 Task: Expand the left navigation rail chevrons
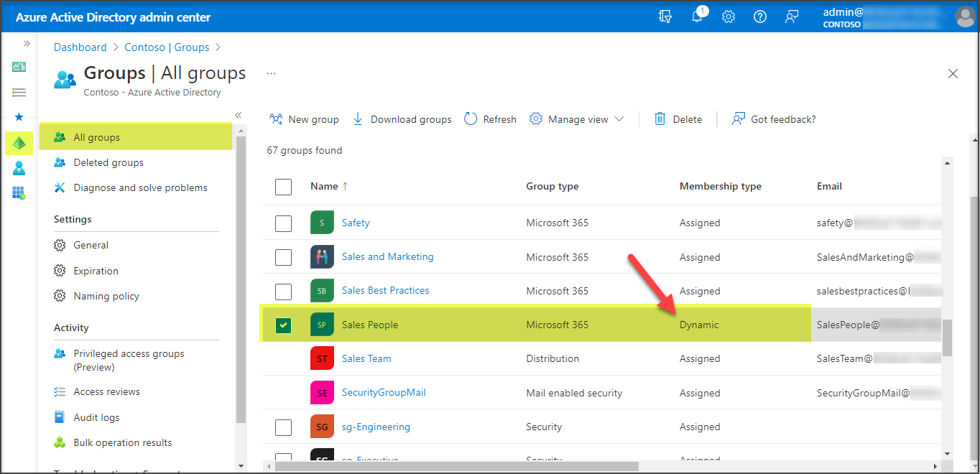click(x=27, y=44)
